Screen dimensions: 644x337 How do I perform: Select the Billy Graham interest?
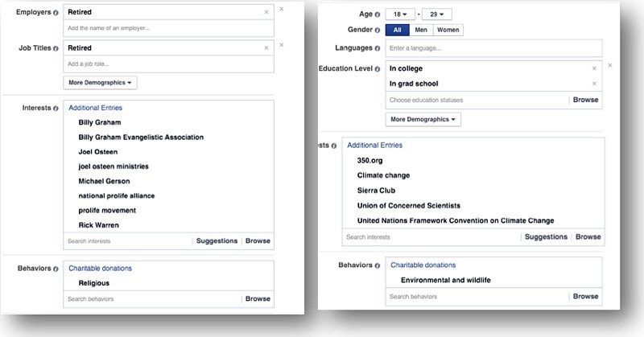point(100,122)
